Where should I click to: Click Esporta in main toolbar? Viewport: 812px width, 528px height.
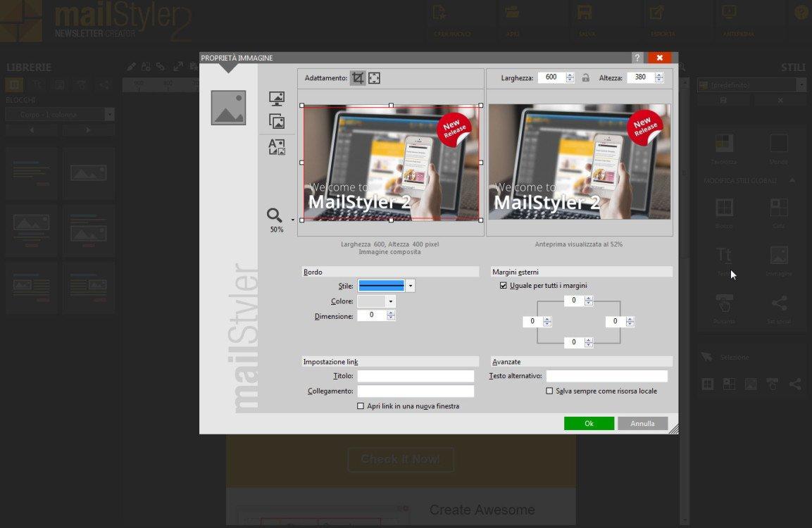click(x=662, y=20)
